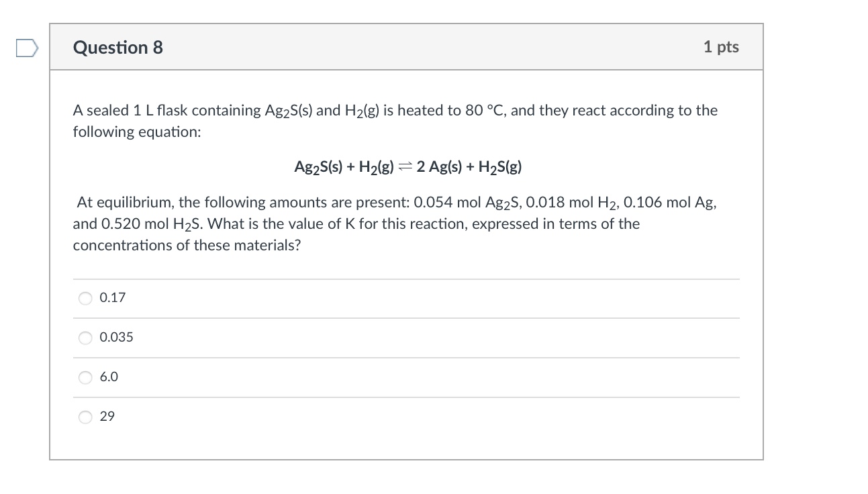This screenshot has height=494, width=868.
Task: Click the answer text reading 0.17
Action: pyautogui.click(x=111, y=297)
